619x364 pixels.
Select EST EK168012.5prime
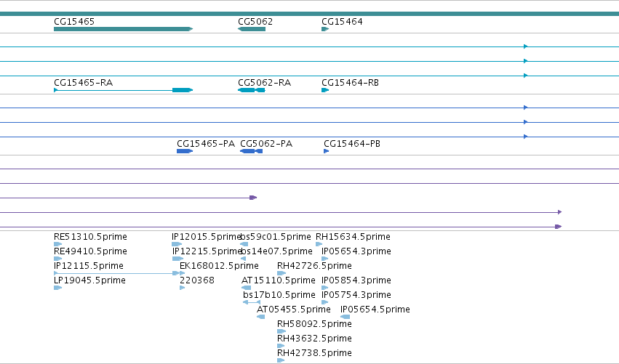click(219, 266)
